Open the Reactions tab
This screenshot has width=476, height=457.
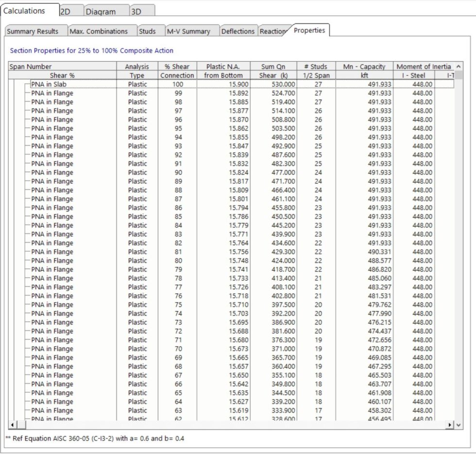(x=273, y=31)
